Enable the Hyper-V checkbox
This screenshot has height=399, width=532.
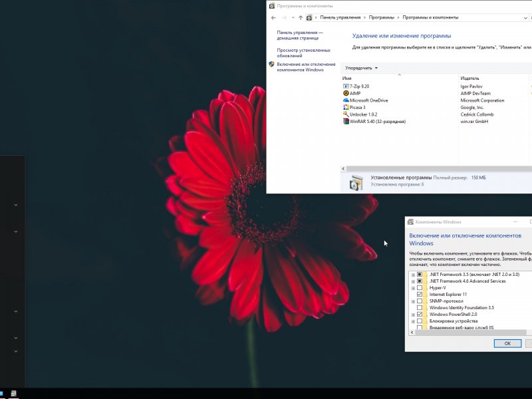click(x=420, y=288)
